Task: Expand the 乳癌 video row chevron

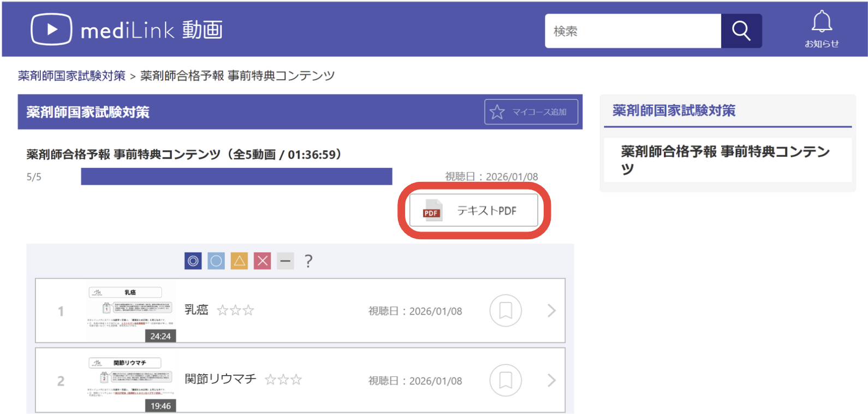Action: click(551, 311)
